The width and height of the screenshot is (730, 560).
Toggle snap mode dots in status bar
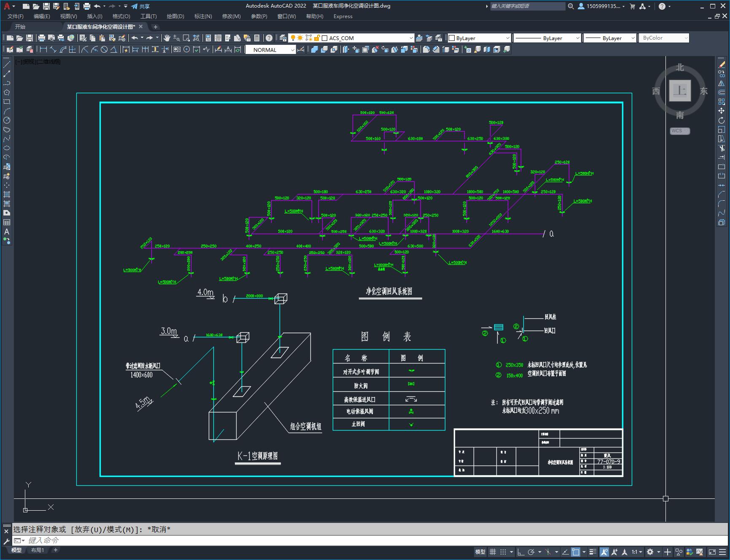coord(503,552)
